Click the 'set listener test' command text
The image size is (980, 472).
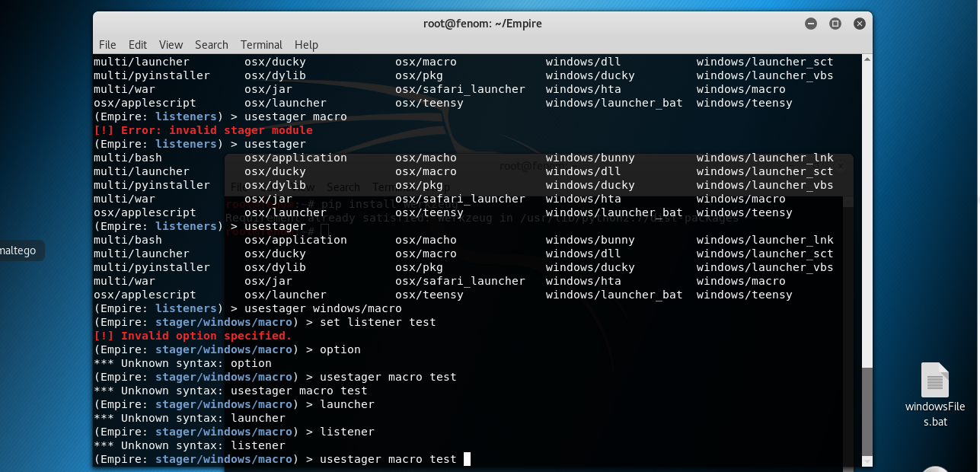378,322
